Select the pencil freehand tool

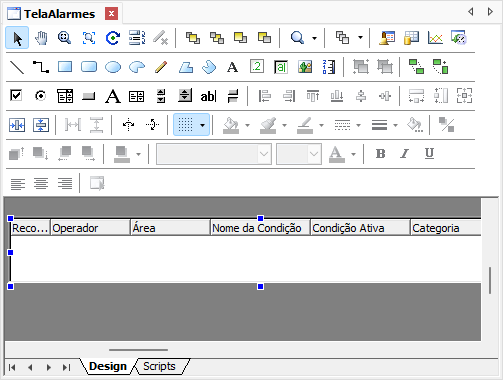pyautogui.click(x=161, y=67)
